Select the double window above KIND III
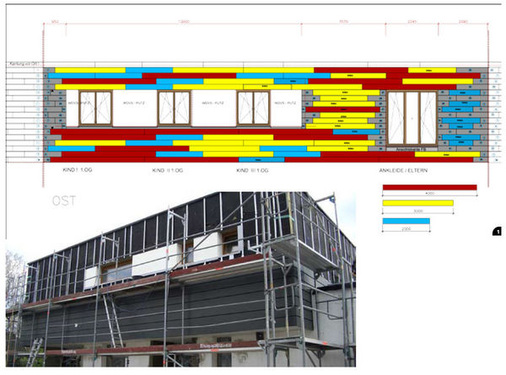This screenshot has width=506, height=375. click(253, 108)
